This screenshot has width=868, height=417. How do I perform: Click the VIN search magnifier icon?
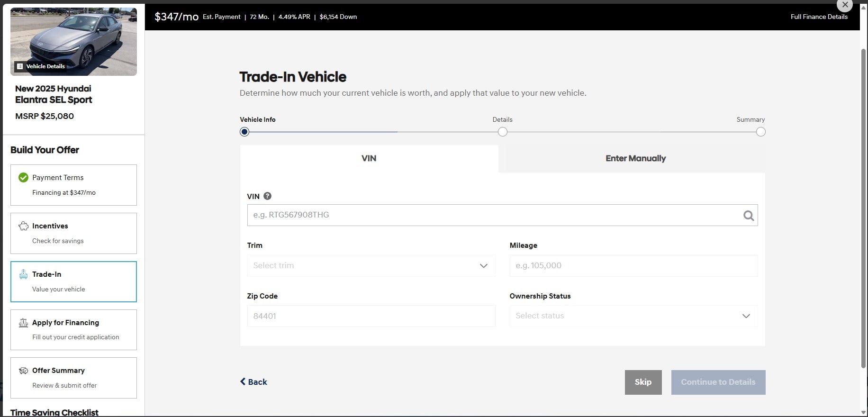[x=748, y=216]
